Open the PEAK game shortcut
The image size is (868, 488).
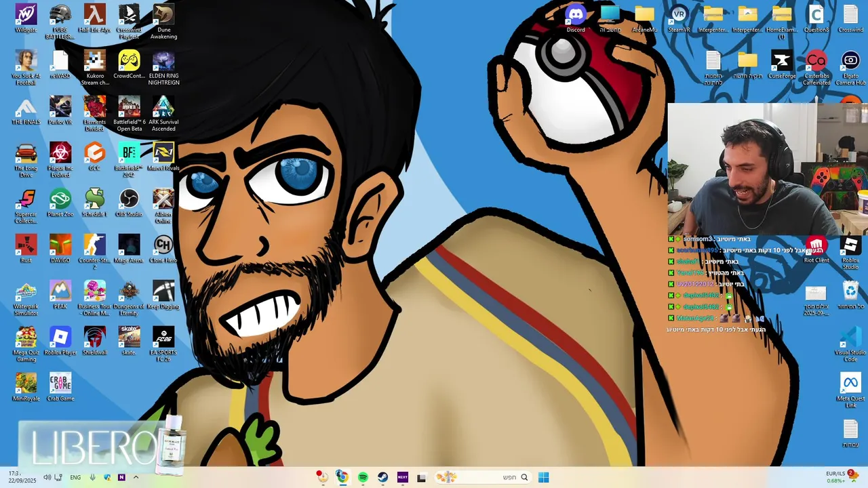click(x=60, y=295)
